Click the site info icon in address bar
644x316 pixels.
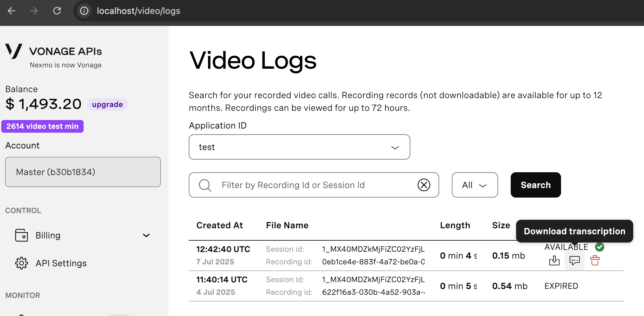point(84,11)
